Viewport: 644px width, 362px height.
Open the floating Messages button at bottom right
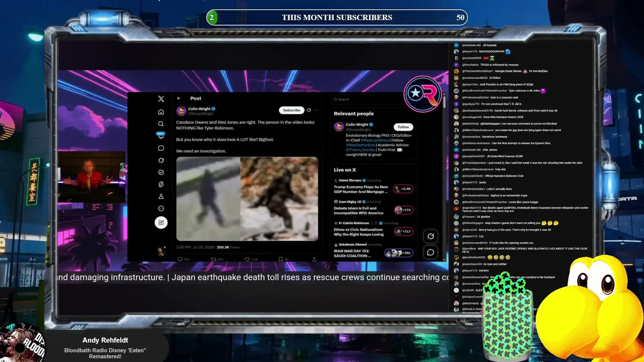[x=431, y=252]
